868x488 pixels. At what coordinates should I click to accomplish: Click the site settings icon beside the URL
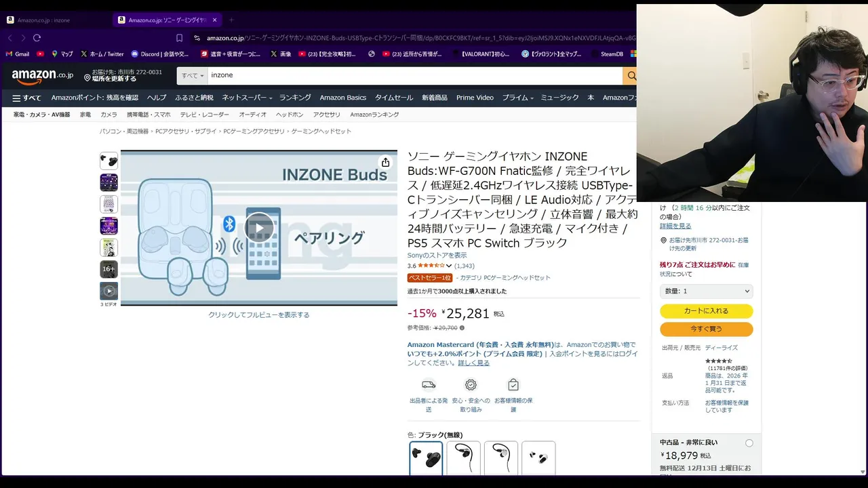pos(197,38)
